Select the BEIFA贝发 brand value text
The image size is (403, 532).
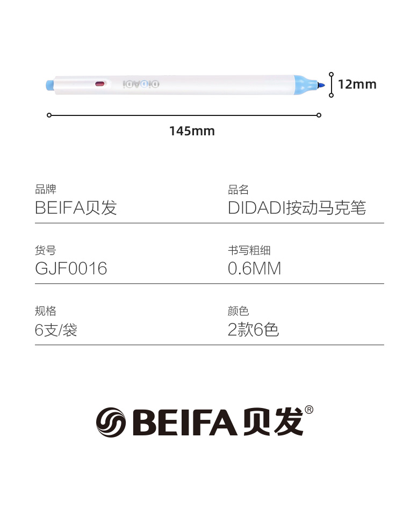point(76,208)
